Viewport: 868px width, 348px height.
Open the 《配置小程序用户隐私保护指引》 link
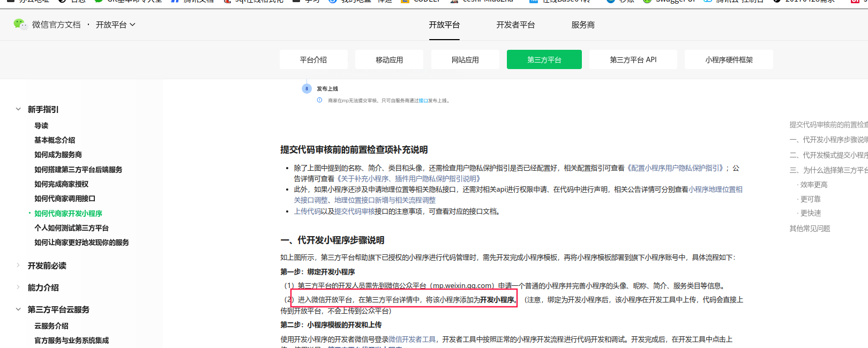[x=676, y=168]
